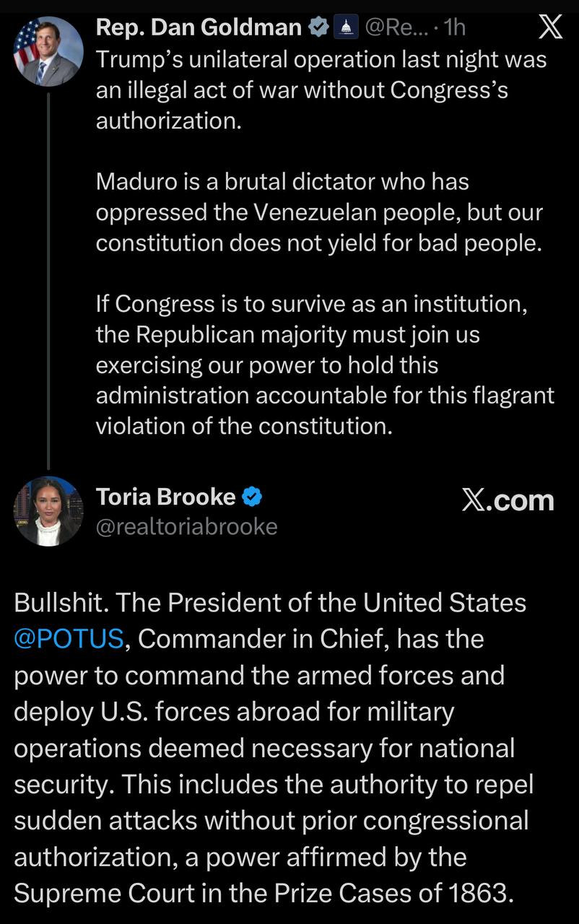Click the truncated @Re... handle
Viewport: 579px width, 924px height.
pyautogui.click(x=399, y=27)
